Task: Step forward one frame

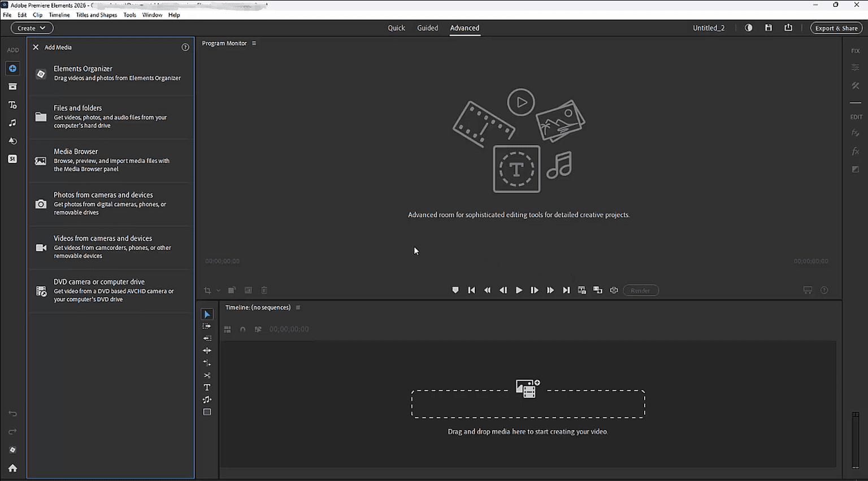Action: click(535, 291)
